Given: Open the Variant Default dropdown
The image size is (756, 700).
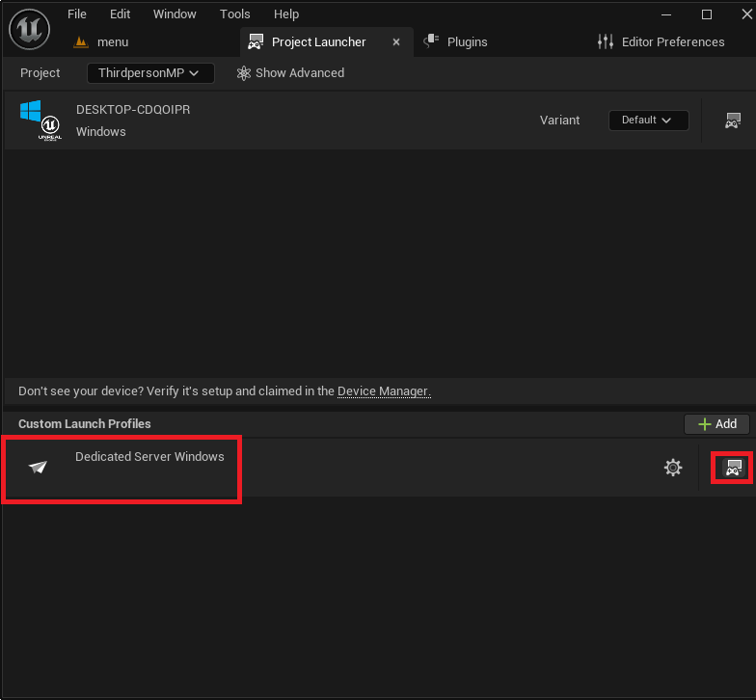Looking at the screenshot, I should pyautogui.click(x=648, y=120).
